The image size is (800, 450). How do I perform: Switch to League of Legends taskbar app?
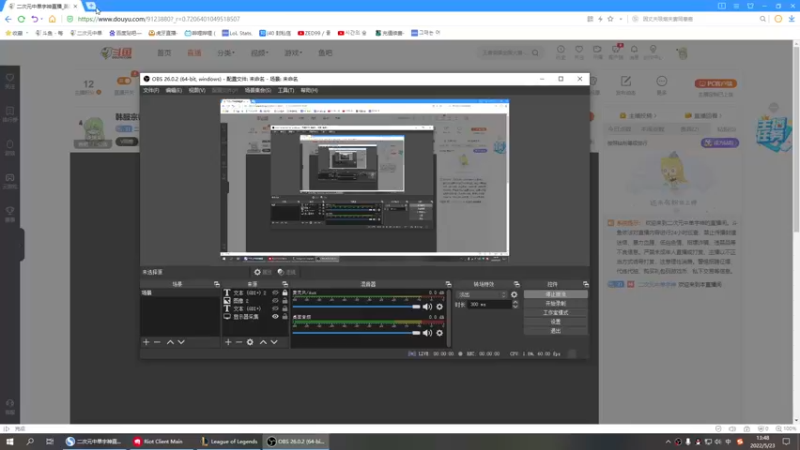pos(229,442)
